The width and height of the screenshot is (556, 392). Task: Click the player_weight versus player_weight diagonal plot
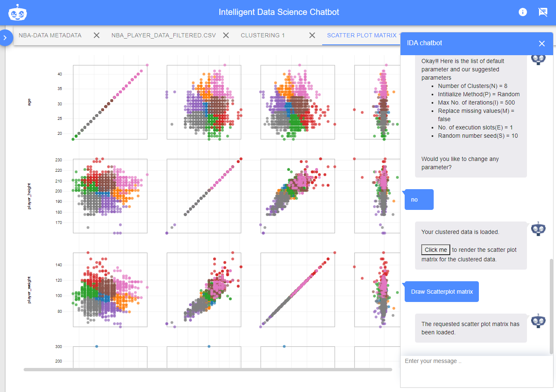tap(298, 290)
